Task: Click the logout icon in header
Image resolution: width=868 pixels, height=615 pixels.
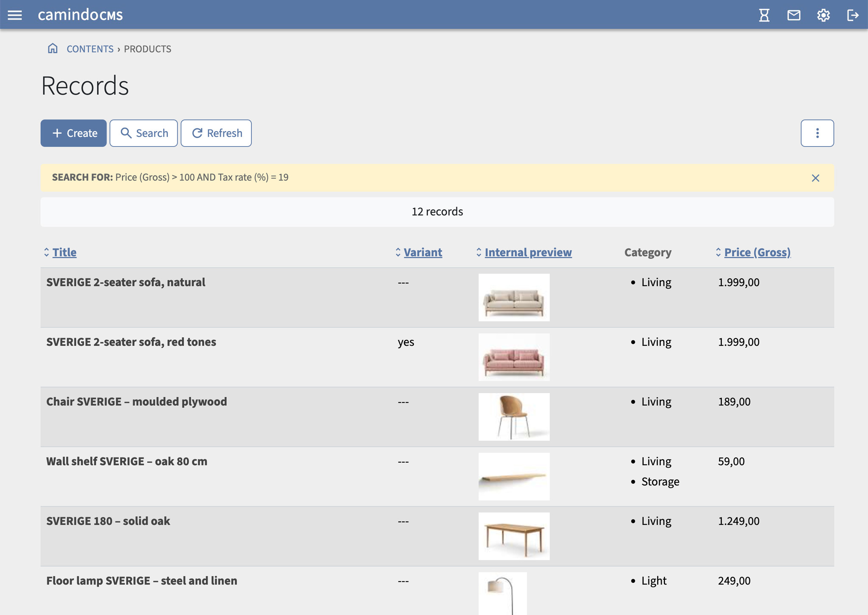Action: 853,15
